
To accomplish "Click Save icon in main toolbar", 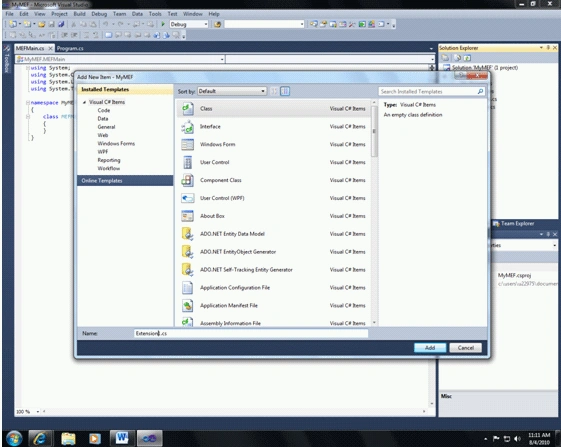I will [x=52, y=24].
